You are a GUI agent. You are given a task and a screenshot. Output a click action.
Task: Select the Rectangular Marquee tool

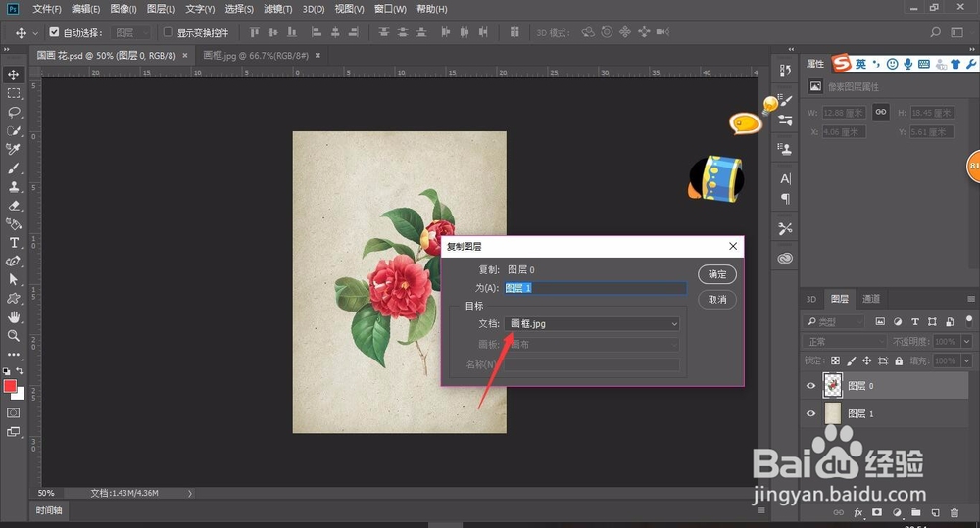pos(13,94)
